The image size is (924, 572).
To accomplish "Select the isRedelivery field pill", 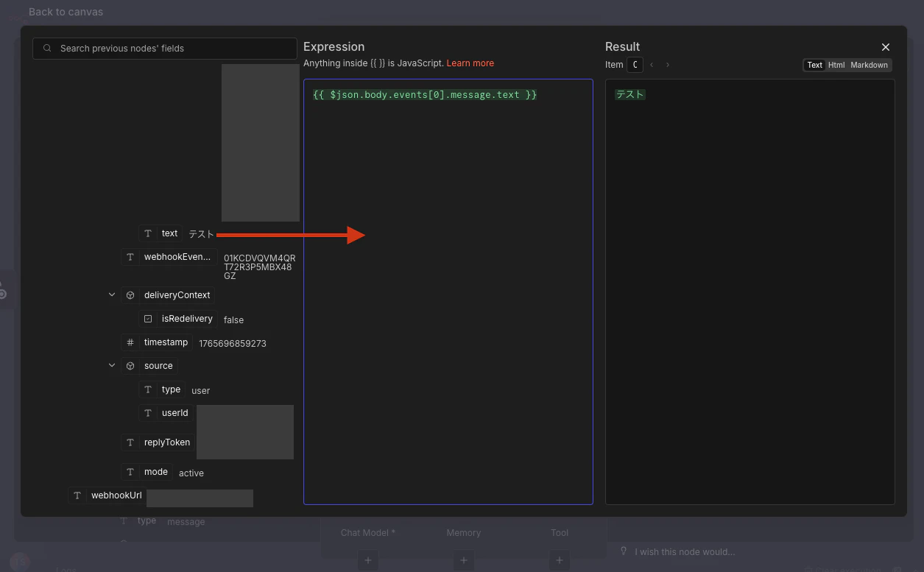I will 178,319.
